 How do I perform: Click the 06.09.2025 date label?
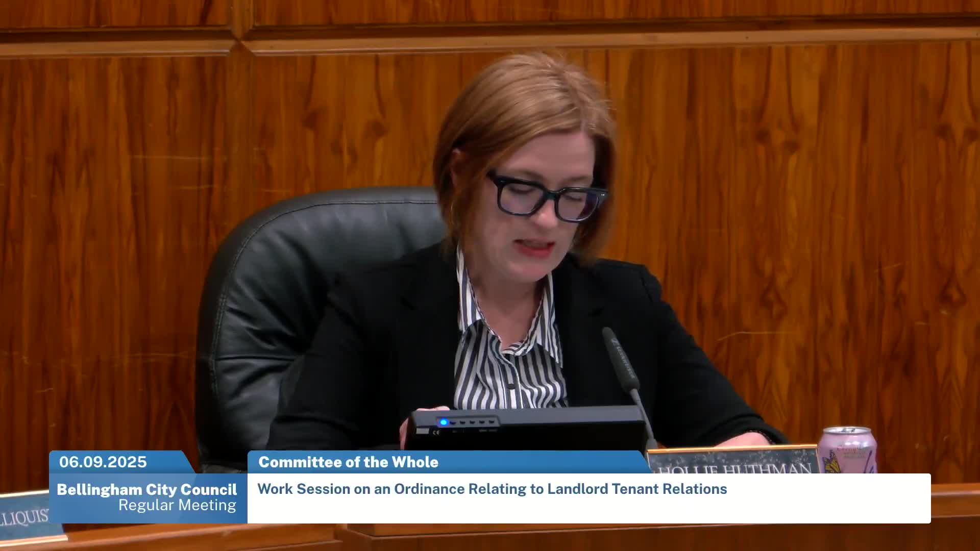pos(103,462)
